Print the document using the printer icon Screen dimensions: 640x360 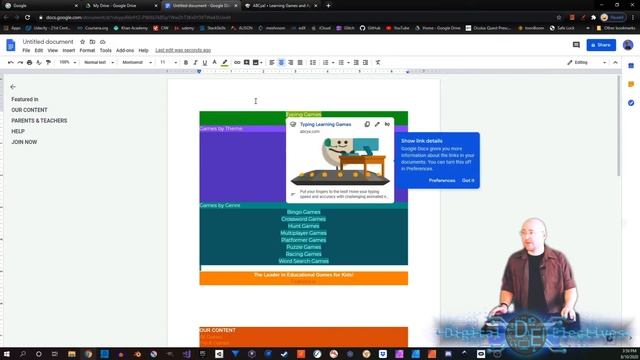tap(29, 62)
